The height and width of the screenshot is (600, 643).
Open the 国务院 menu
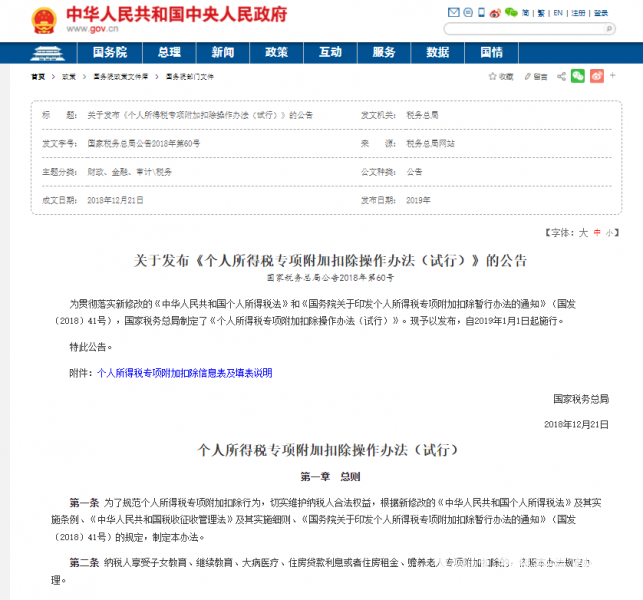109,52
